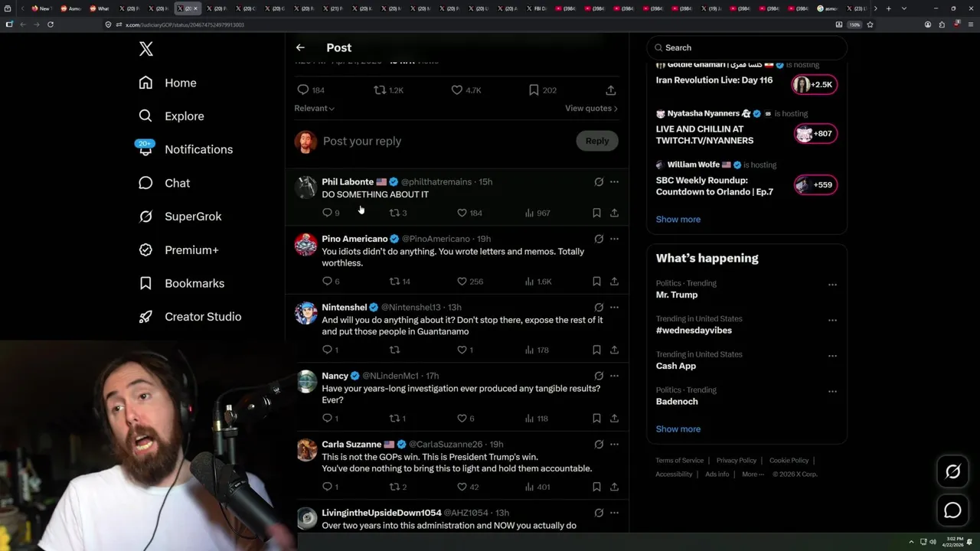Click the X logo in sidebar
Image resolution: width=980 pixels, height=551 pixels.
(146, 49)
